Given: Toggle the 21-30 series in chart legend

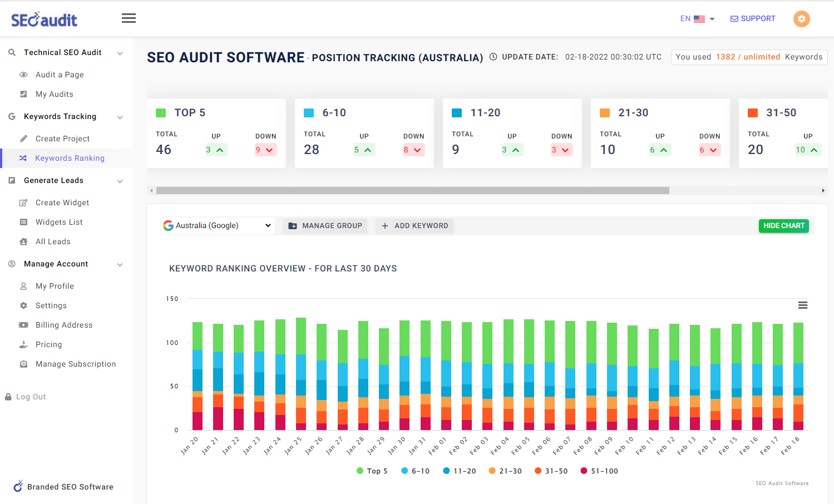Looking at the screenshot, I should (505, 471).
